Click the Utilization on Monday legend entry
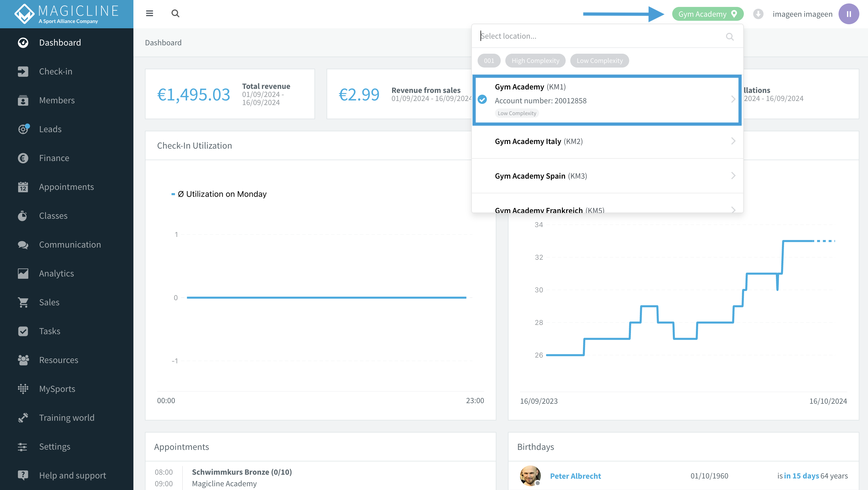Viewport: 868px width, 490px height. pyautogui.click(x=219, y=194)
